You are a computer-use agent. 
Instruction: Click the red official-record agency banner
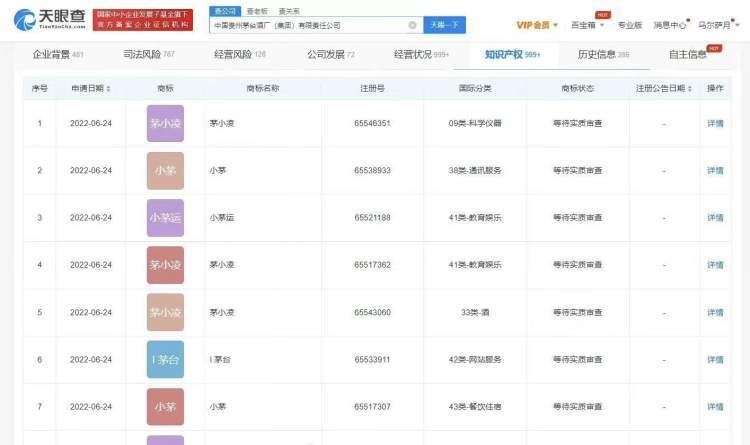(x=143, y=20)
